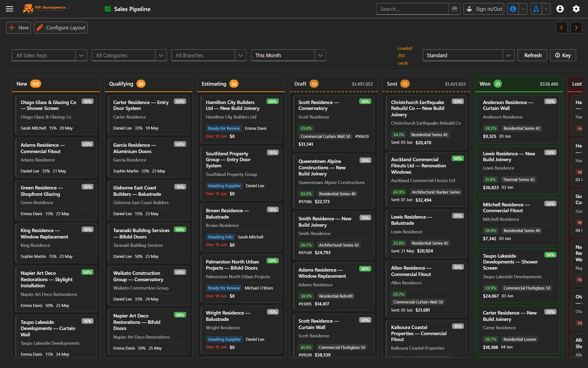Click 50% badge on Scott Residence Conservatory card

[365, 102]
